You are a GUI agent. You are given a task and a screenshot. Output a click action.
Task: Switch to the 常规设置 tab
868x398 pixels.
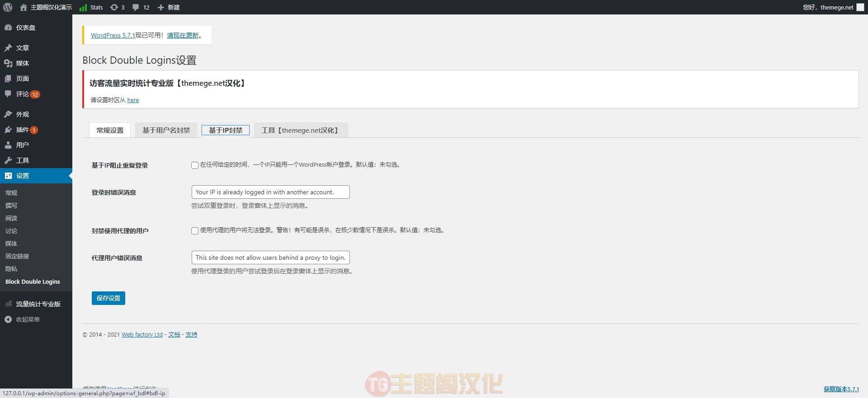(x=110, y=130)
